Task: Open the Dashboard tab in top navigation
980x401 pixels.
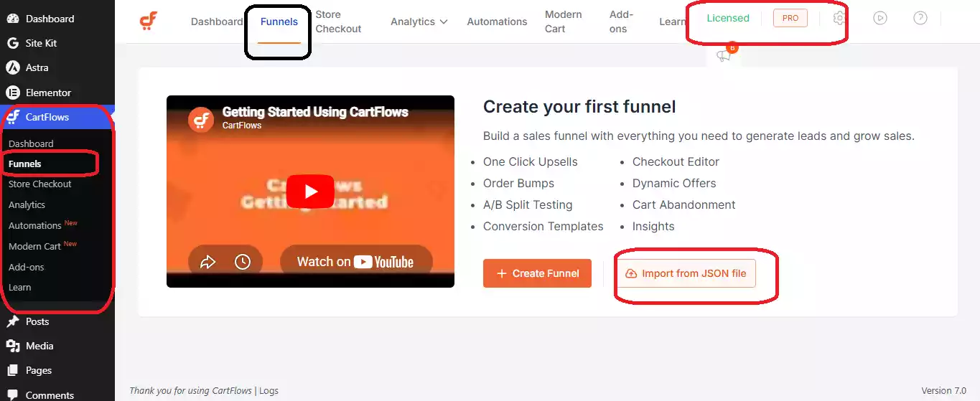Action: (x=217, y=22)
